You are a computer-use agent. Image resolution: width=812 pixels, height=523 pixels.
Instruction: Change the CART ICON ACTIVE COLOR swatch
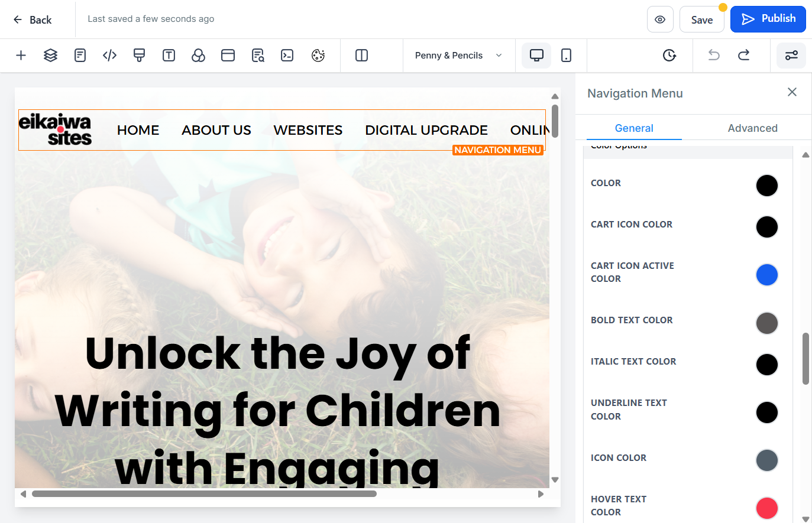pyautogui.click(x=767, y=275)
